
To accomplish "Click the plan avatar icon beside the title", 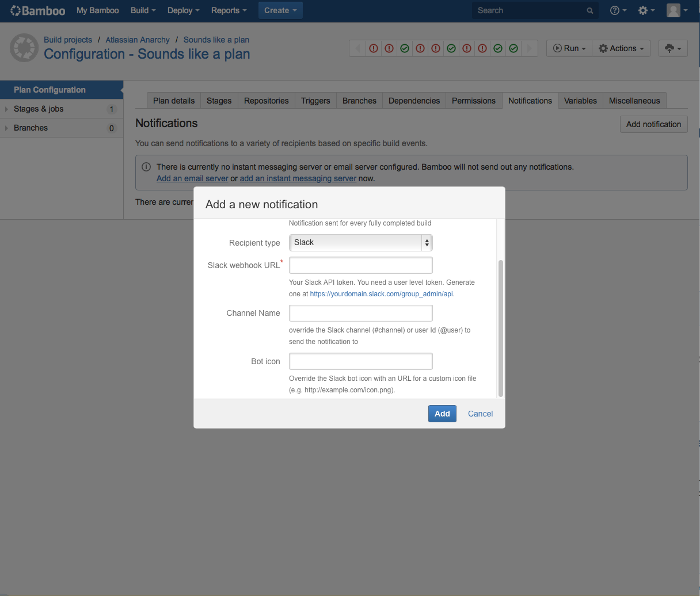I will [x=24, y=48].
